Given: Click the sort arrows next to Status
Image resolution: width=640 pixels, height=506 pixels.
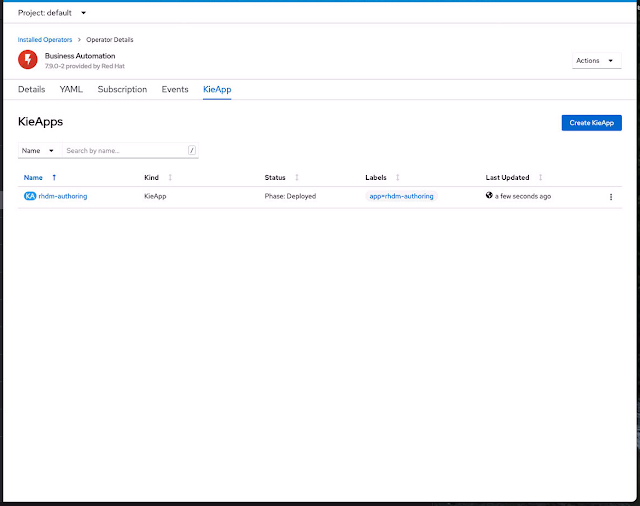Looking at the screenshot, I should tap(297, 177).
